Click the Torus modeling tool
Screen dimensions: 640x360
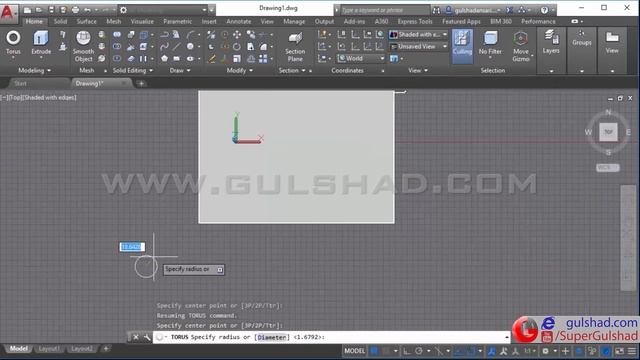point(13,42)
